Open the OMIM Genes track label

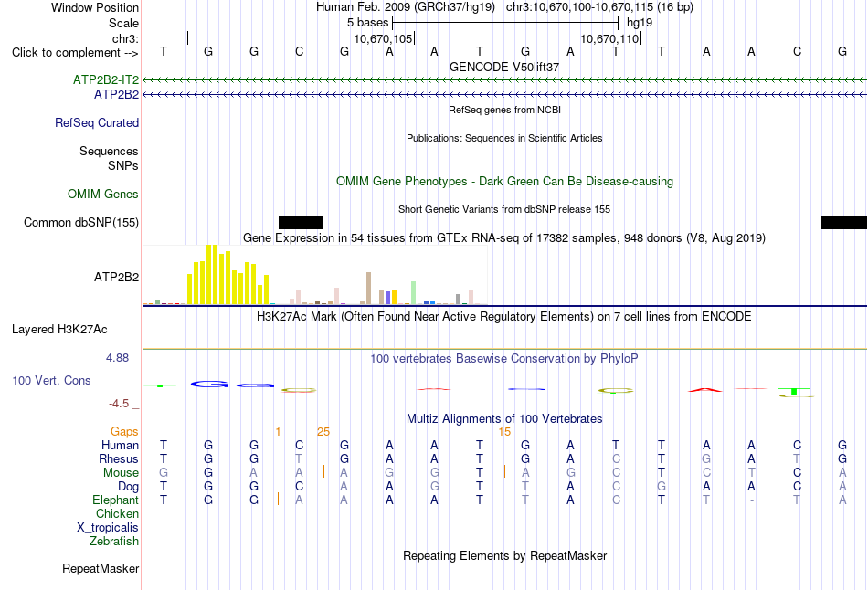click(x=103, y=195)
